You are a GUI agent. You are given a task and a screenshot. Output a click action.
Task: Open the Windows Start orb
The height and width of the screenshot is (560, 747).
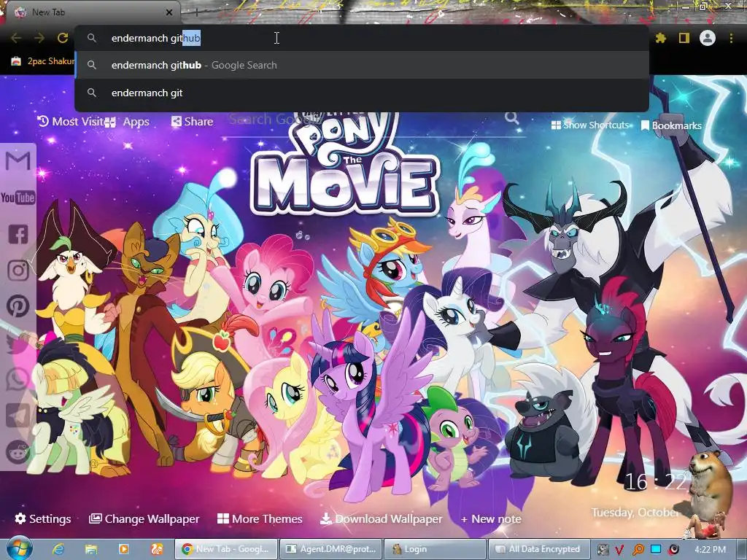pyautogui.click(x=19, y=548)
